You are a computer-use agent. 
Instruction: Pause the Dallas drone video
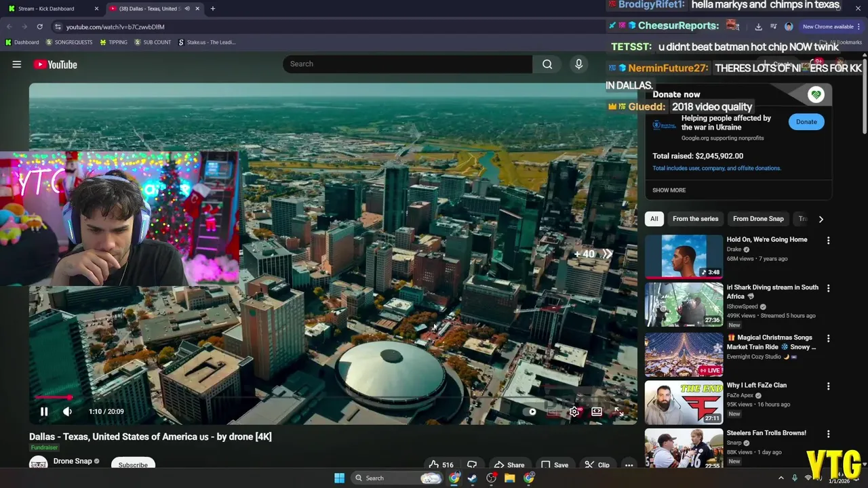[x=44, y=411]
